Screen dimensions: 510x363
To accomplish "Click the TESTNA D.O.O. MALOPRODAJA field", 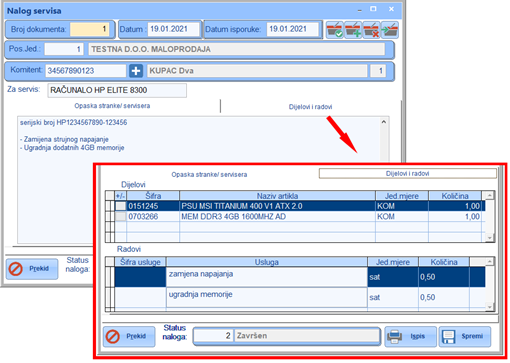I will coord(236,49).
